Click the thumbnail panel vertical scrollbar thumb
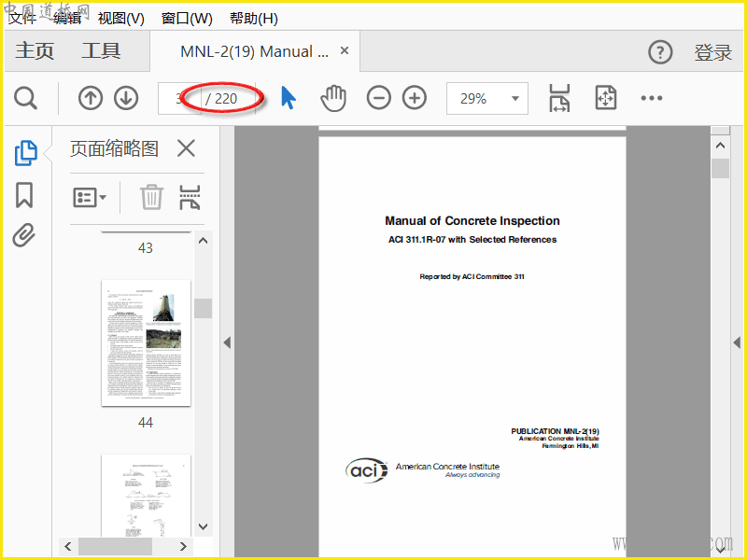Image resolution: width=747 pixels, height=560 pixels. 203,308
